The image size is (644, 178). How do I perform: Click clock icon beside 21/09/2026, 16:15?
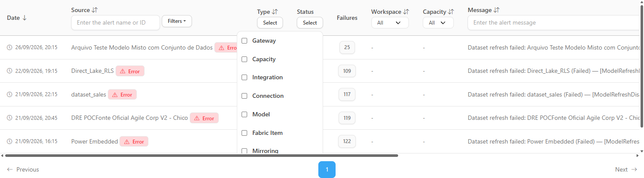[x=9, y=141]
